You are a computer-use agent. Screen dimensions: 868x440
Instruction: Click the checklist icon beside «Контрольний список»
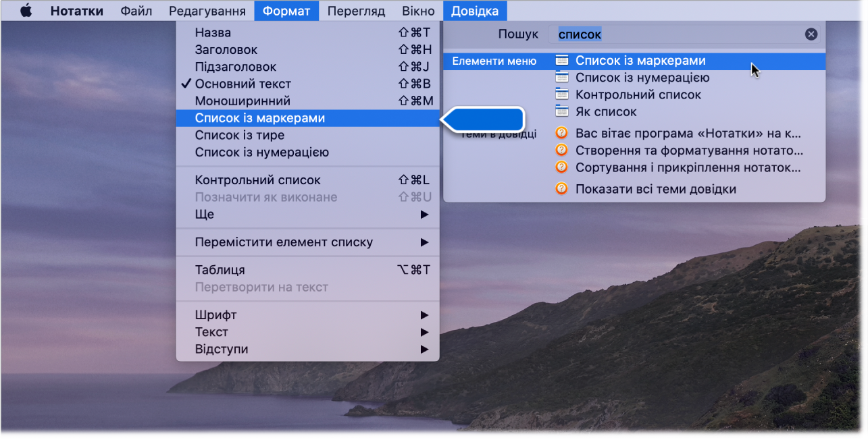561,94
